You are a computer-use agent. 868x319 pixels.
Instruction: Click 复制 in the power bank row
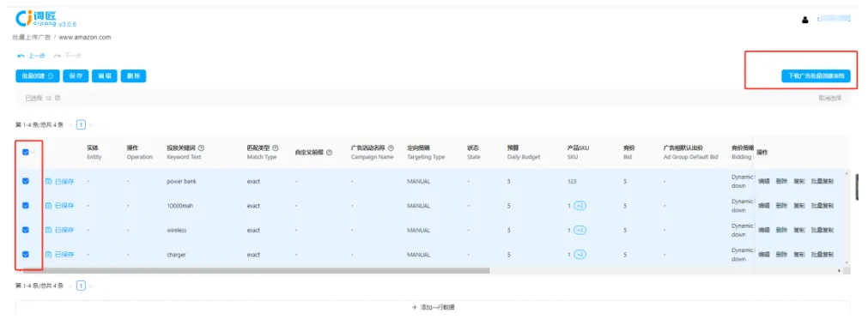(798, 181)
